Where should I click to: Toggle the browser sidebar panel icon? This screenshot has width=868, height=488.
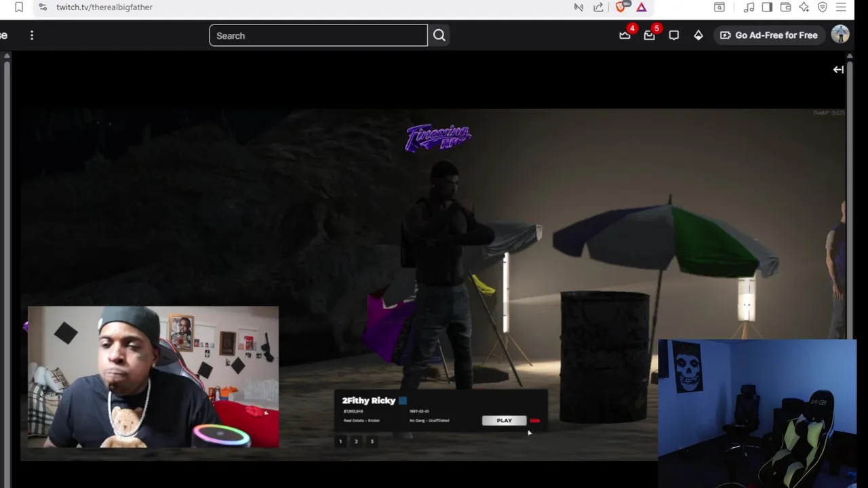coord(767,7)
